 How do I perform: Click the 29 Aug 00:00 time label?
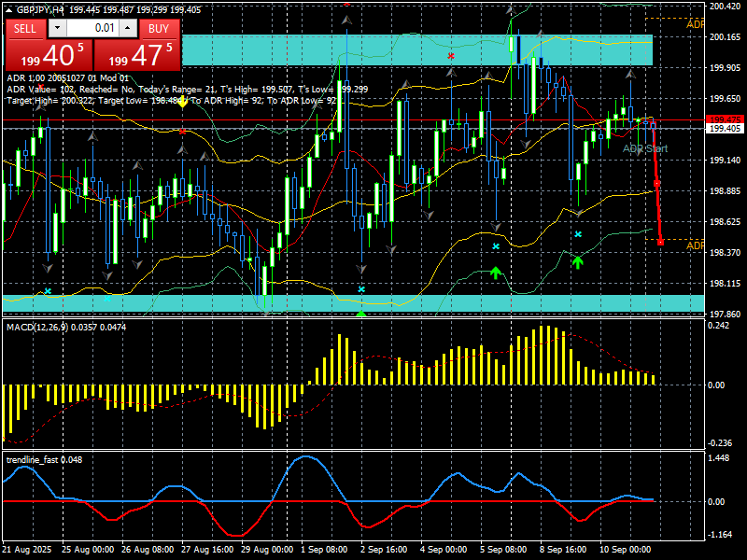point(267,549)
